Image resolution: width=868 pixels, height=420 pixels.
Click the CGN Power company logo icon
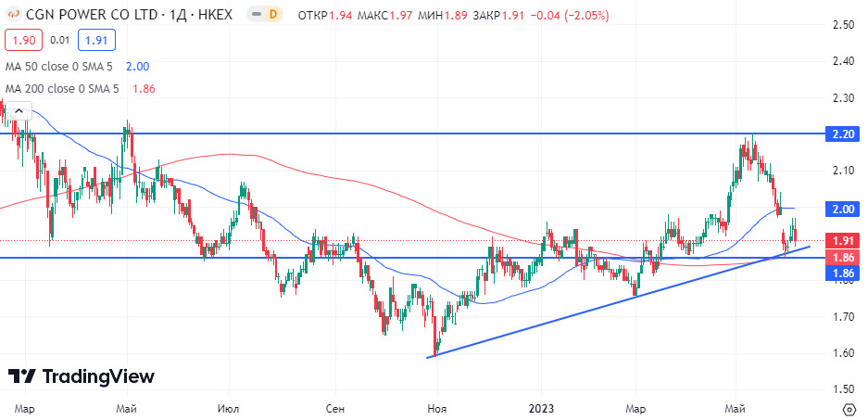point(10,15)
